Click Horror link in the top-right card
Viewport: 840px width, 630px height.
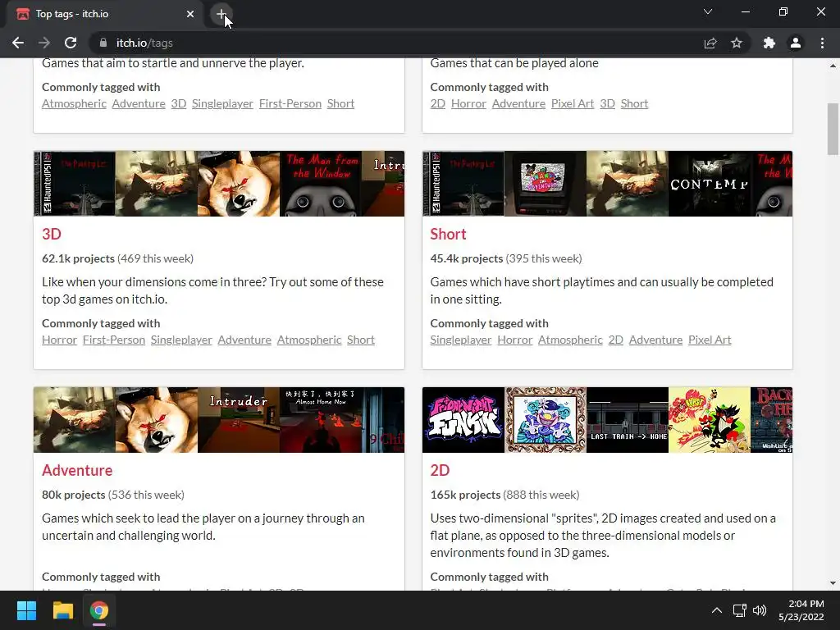point(468,103)
